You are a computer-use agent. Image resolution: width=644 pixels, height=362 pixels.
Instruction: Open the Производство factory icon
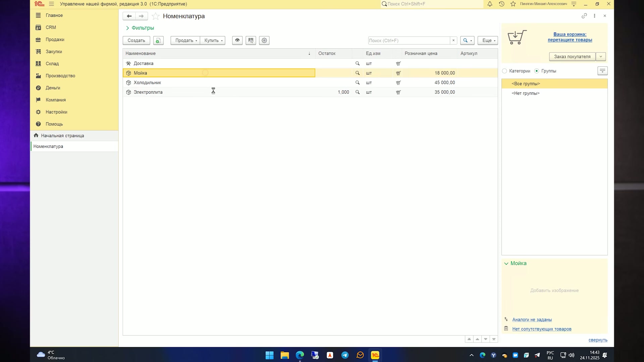tap(38, 76)
